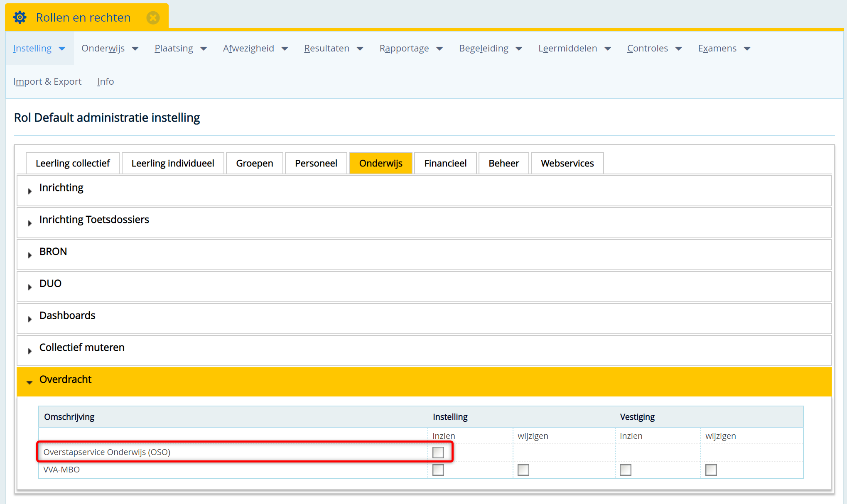The width and height of the screenshot is (847, 504).
Task: Click the Instelling column header in table
Action: click(450, 417)
